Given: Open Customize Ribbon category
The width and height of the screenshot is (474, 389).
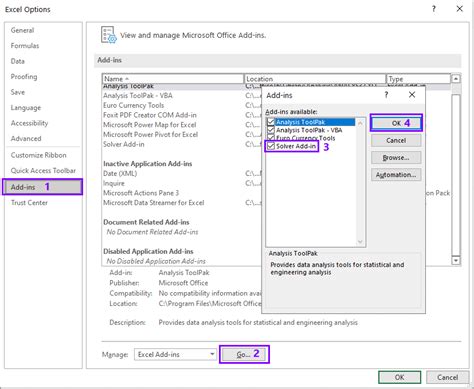Looking at the screenshot, I should tap(38, 155).
